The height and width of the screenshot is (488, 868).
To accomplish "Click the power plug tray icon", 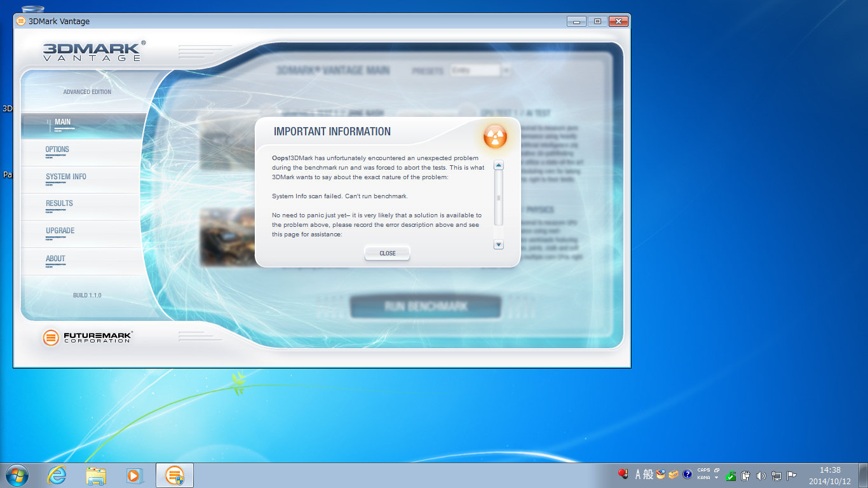I will [x=746, y=475].
